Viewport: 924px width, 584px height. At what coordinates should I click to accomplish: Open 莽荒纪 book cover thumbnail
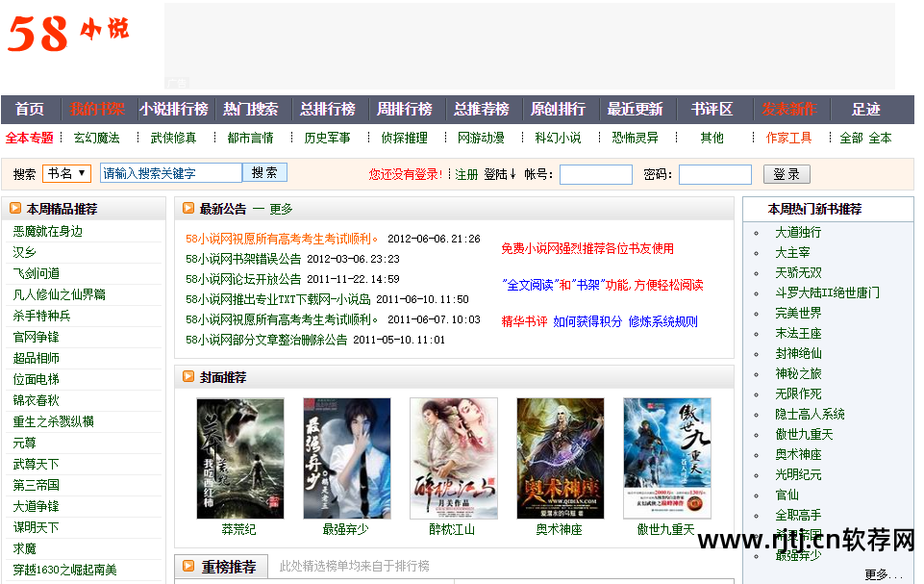pyautogui.click(x=239, y=458)
